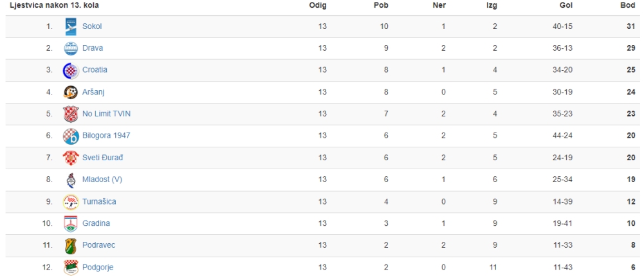Select the Sveti Đurađ checkered crest
The width and height of the screenshot is (644, 276).
(71, 158)
